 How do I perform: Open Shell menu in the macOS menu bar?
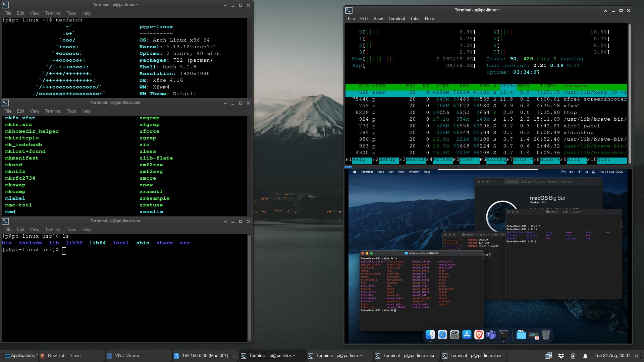point(381,172)
